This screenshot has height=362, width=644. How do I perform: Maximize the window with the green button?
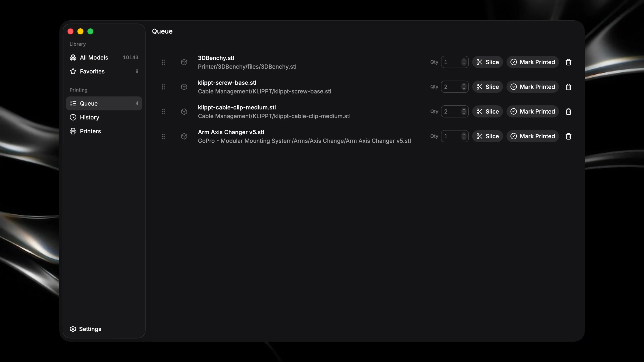pyautogui.click(x=91, y=32)
